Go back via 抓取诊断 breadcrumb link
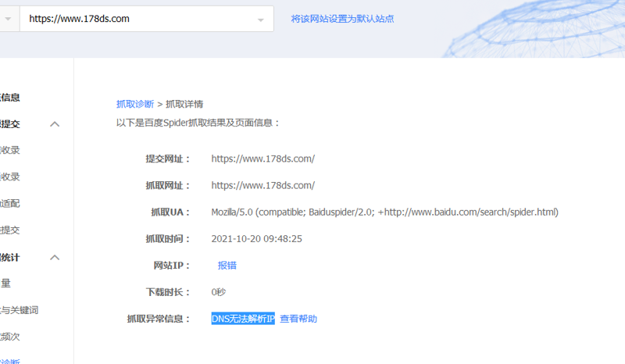The height and width of the screenshot is (364, 625). coord(135,104)
